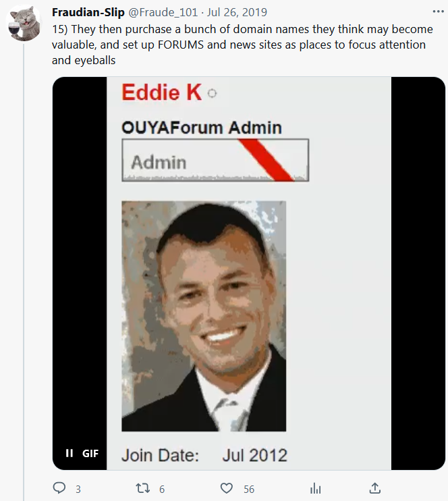Click the GIF label badge
448x501 pixels.
point(90,453)
